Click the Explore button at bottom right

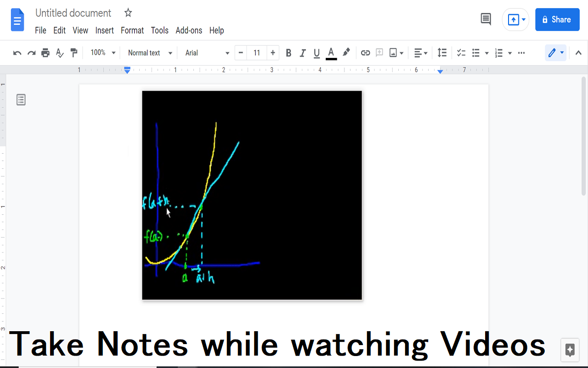point(570,350)
